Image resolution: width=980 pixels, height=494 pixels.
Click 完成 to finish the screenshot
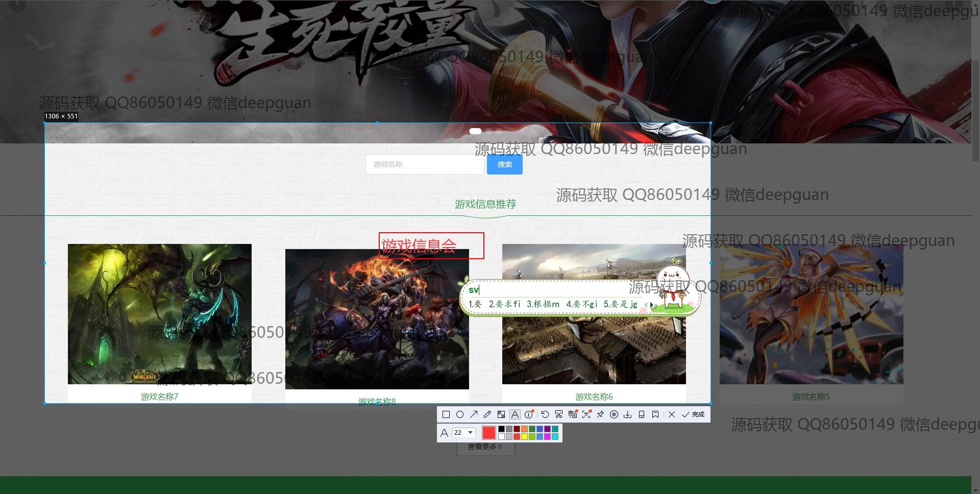(693, 414)
